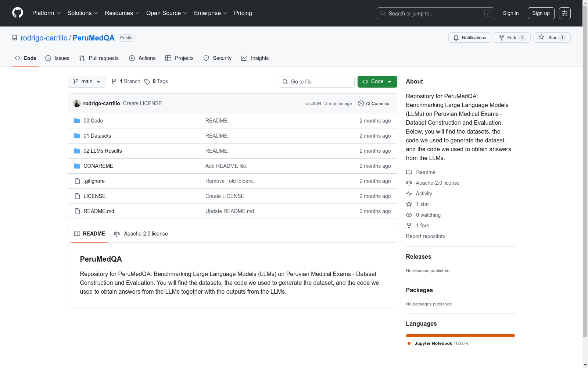Open the 'Add README file.' commit message

(226, 166)
